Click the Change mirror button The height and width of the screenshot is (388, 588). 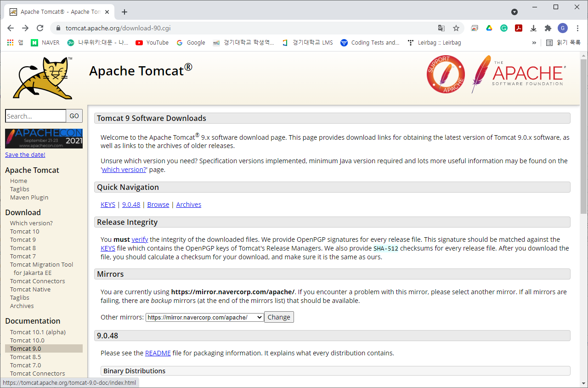pyautogui.click(x=279, y=317)
